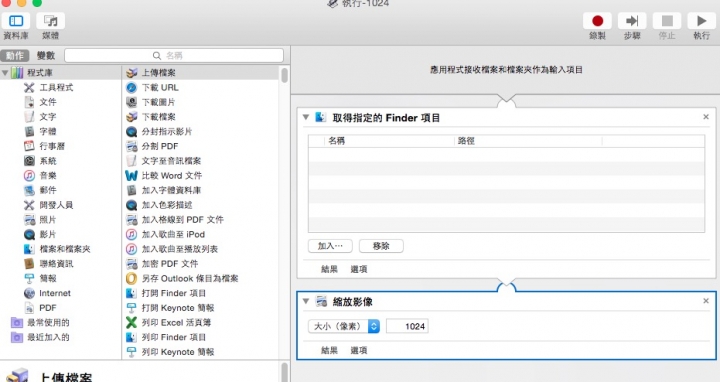The image size is (720, 382).
Task: Select the 開發人員 developer category
Action: 56,205
